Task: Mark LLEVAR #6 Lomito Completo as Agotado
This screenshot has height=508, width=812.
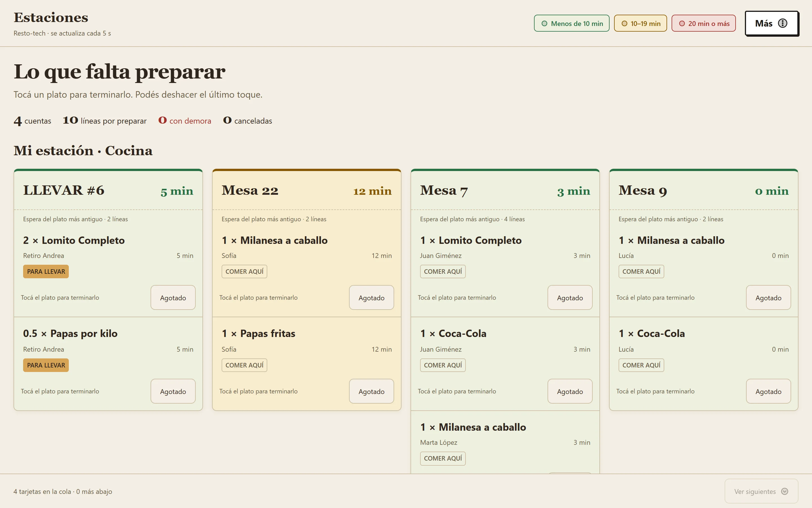Action: tap(173, 298)
